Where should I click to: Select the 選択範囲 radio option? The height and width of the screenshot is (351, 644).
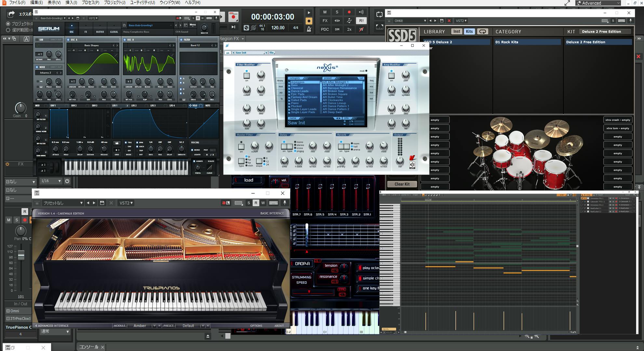pos(8,30)
